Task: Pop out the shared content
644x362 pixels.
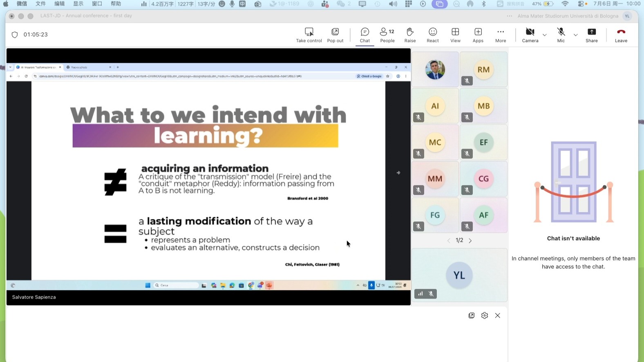Action: point(335,35)
